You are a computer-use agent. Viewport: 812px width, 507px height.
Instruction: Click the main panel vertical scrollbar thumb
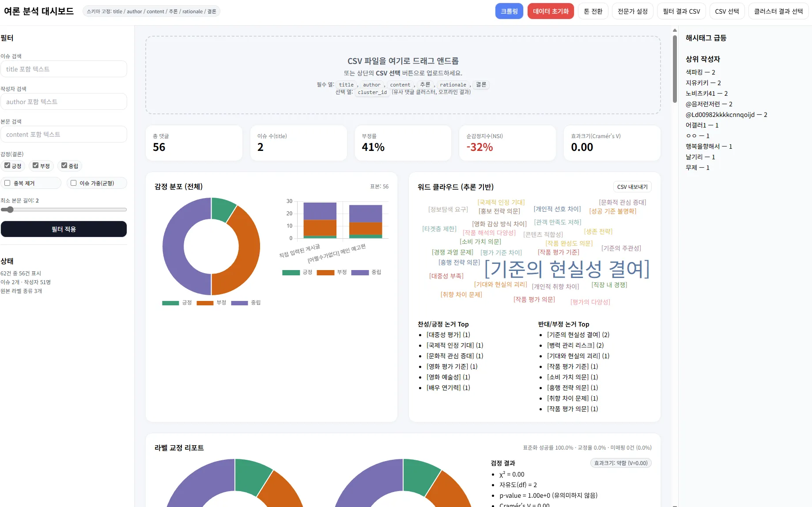coord(675,68)
